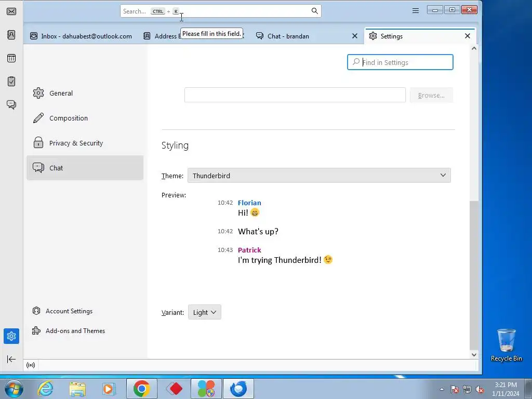Focus the Find in Settings field
The height and width of the screenshot is (399, 532).
point(400,62)
